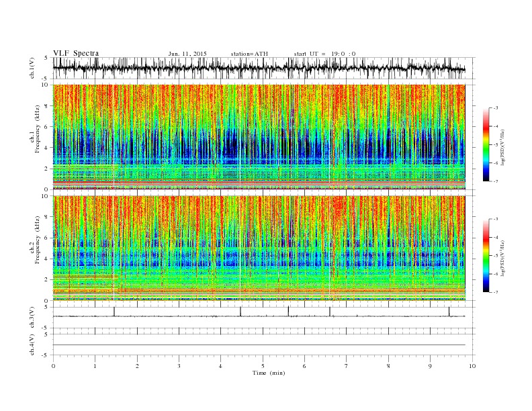Click the 2 minute tick label

(x=137, y=366)
